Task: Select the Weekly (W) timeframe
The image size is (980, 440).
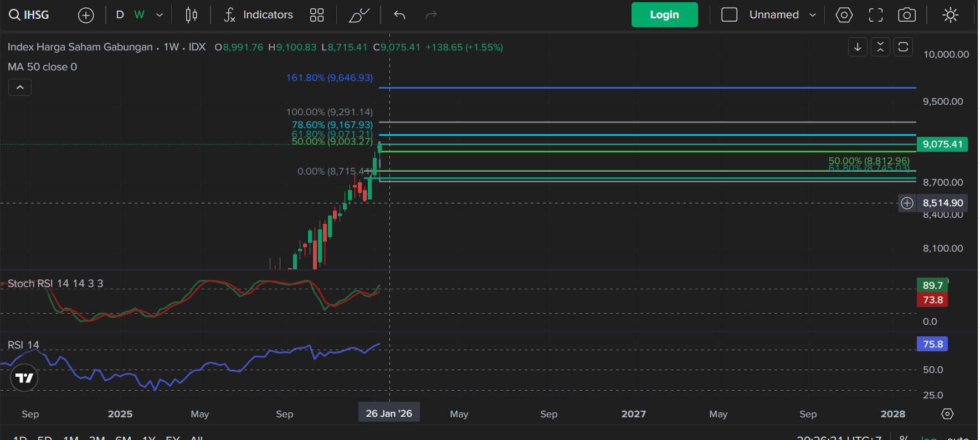Action: [x=139, y=15]
